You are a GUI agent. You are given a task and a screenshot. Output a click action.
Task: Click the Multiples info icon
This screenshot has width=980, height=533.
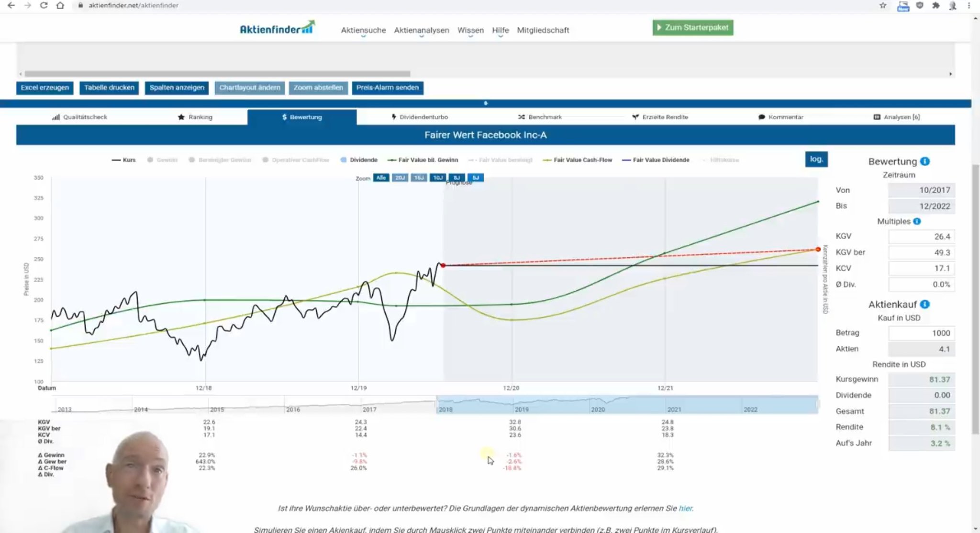(917, 221)
